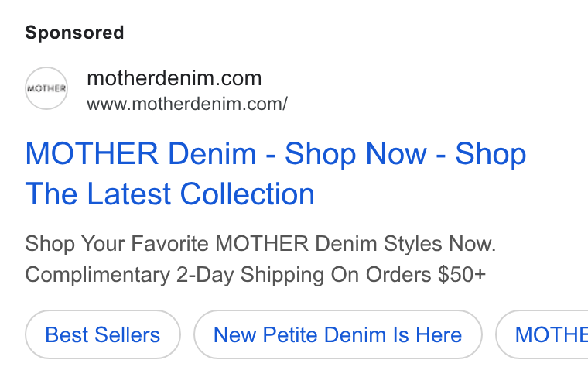Click the www.motherdenim.com/ display URL

(187, 104)
